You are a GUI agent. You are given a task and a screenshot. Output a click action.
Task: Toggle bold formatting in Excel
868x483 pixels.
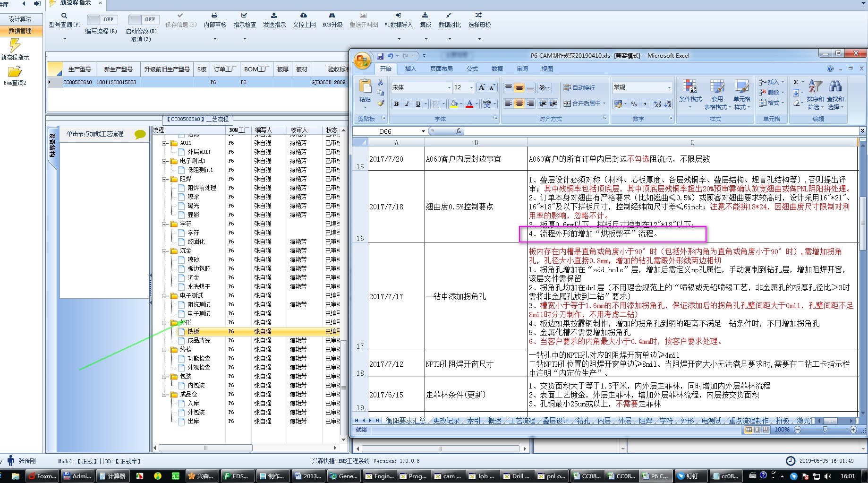[x=396, y=104]
